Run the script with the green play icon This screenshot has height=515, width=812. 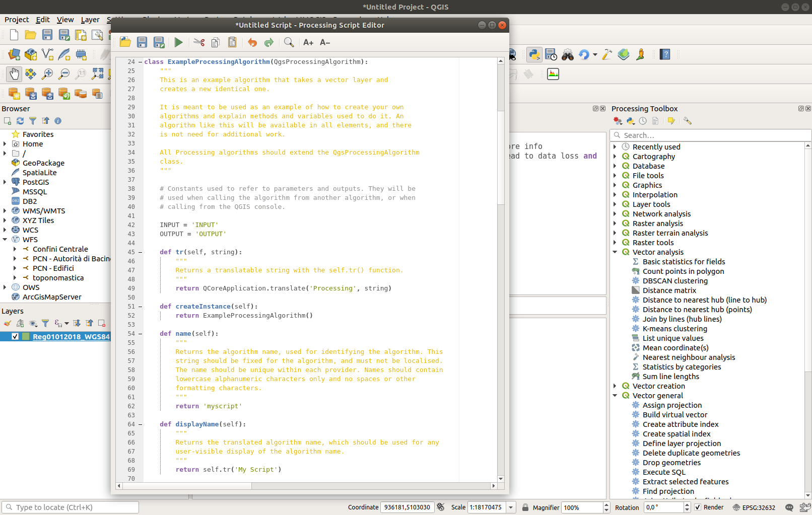click(178, 42)
